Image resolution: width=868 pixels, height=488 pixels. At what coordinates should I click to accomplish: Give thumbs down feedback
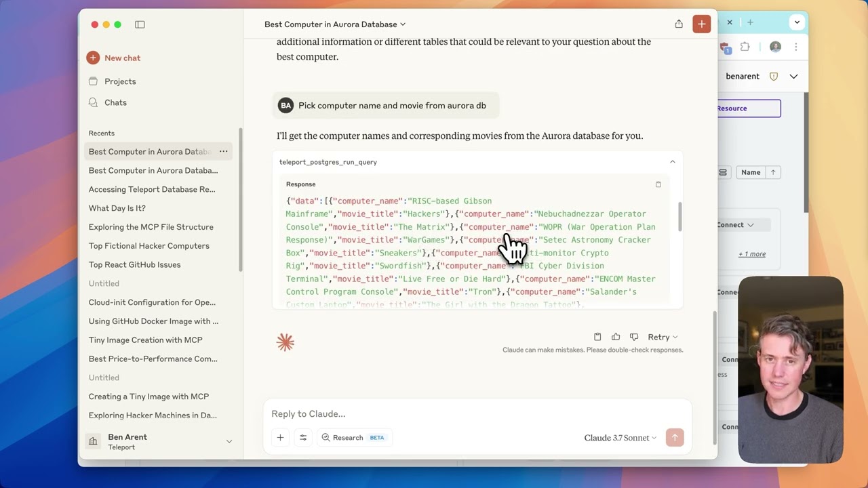click(x=634, y=337)
